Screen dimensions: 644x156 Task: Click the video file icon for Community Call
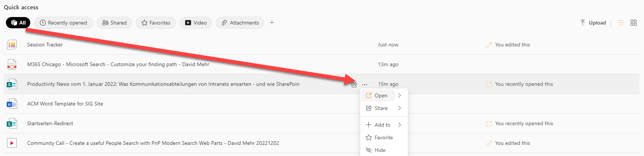click(12, 143)
